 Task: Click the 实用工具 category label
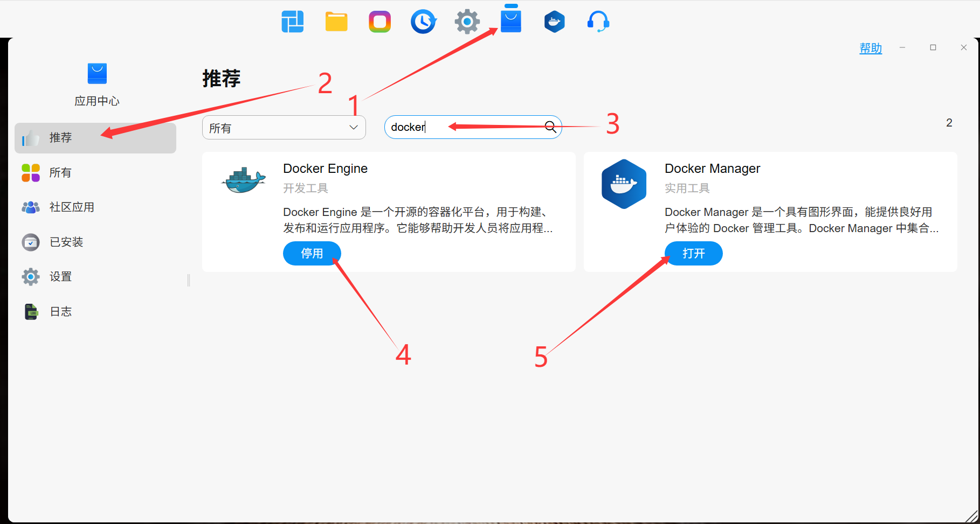[x=687, y=188]
